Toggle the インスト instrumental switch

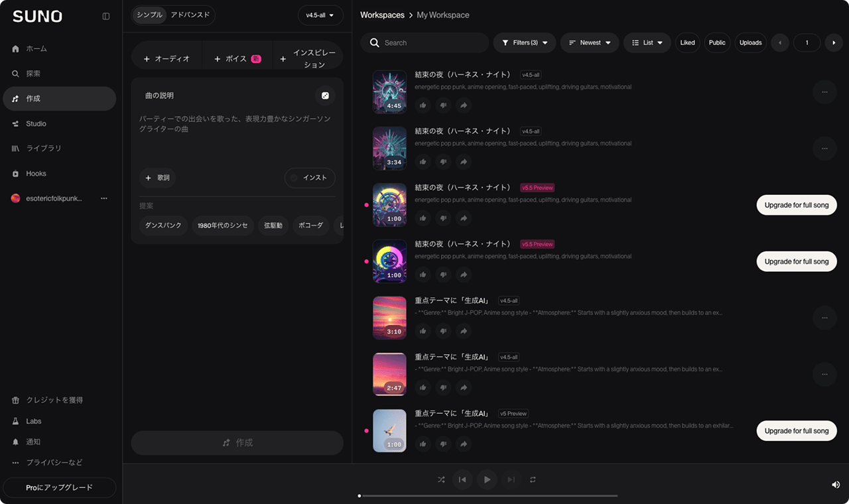tap(310, 178)
